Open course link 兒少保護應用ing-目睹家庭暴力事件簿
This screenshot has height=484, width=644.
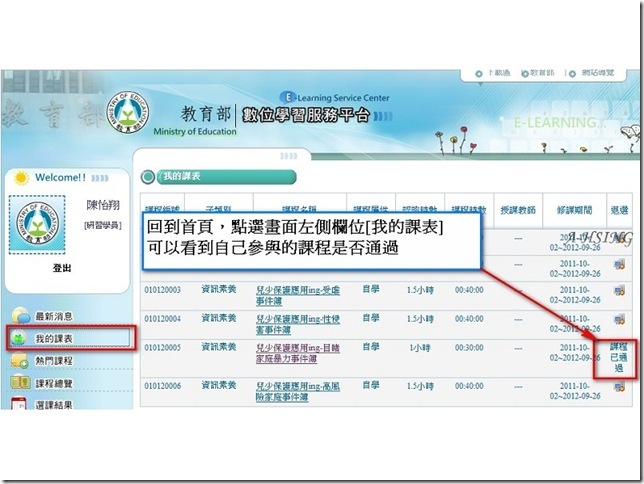tap(297, 353)
